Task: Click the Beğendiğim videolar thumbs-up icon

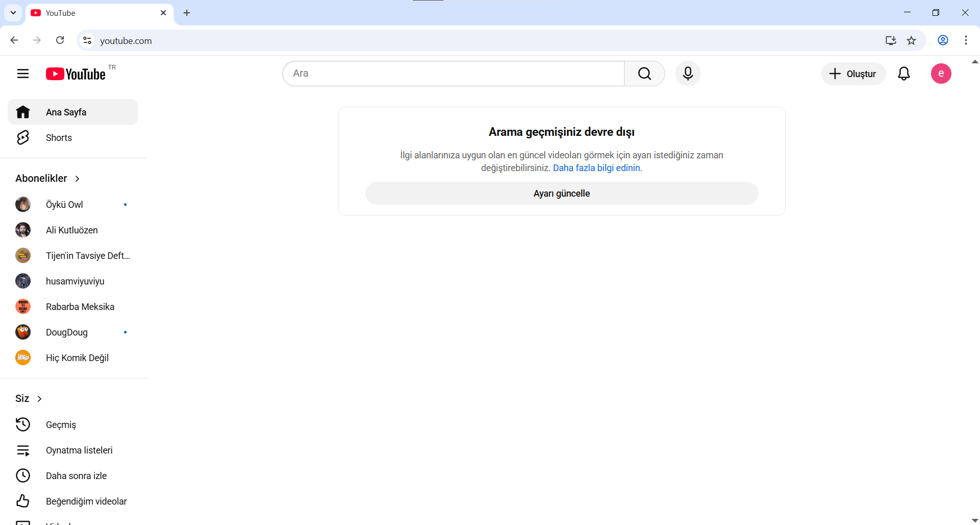Action: [23, 501]
